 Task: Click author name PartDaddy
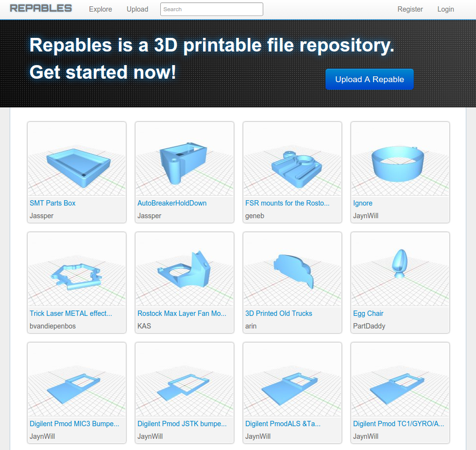[369, 326]
